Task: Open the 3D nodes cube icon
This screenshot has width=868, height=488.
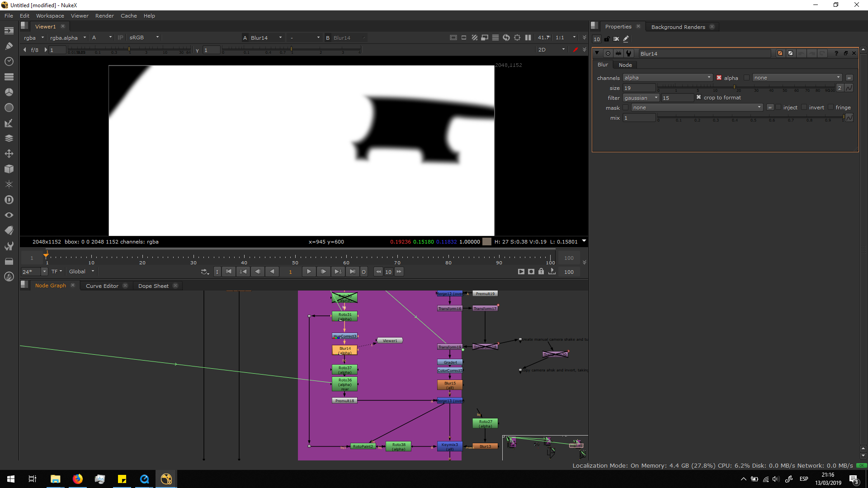Action: click(x=9, y=169)
